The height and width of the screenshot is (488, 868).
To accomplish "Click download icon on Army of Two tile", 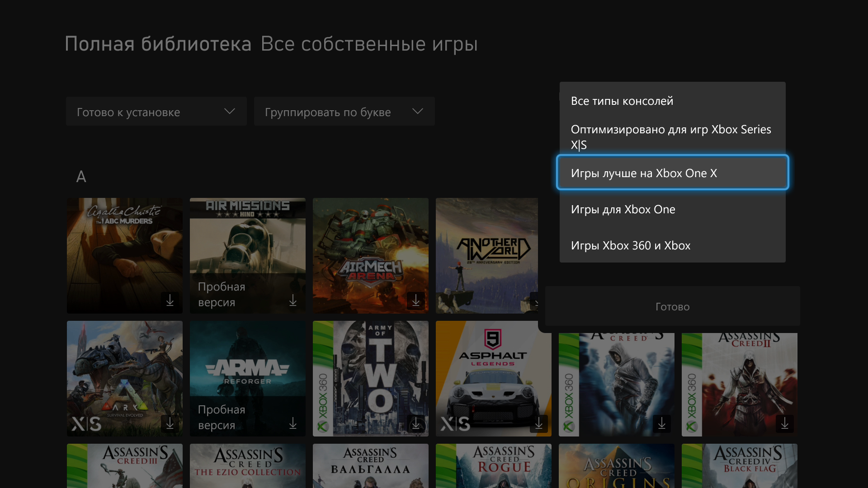I will (x=415, y=423).
